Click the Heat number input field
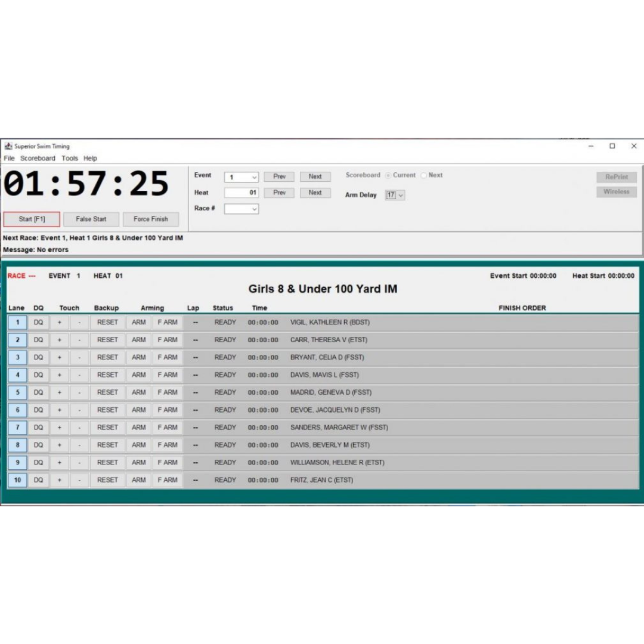Image resolution: width=644 pixels, height=644 pixels. (x=241, y=192)
